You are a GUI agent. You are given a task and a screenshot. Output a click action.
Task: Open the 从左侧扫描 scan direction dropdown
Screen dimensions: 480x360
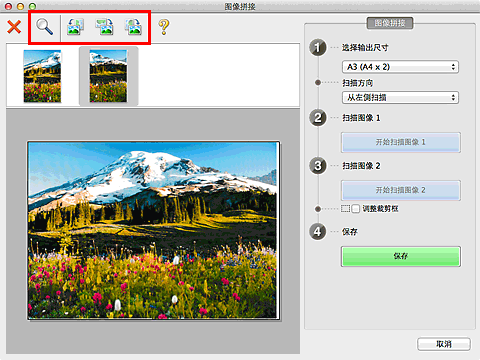(x=400, y=97)
